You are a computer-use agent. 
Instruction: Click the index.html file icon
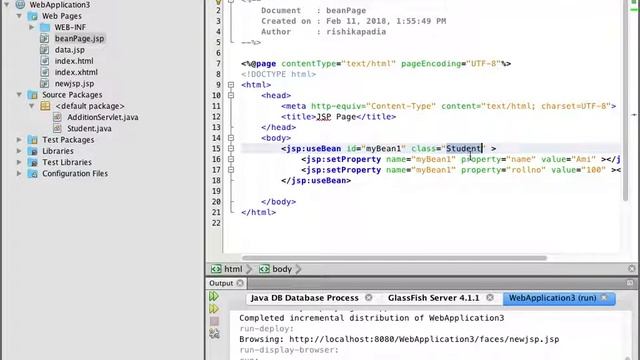[45, 61]
